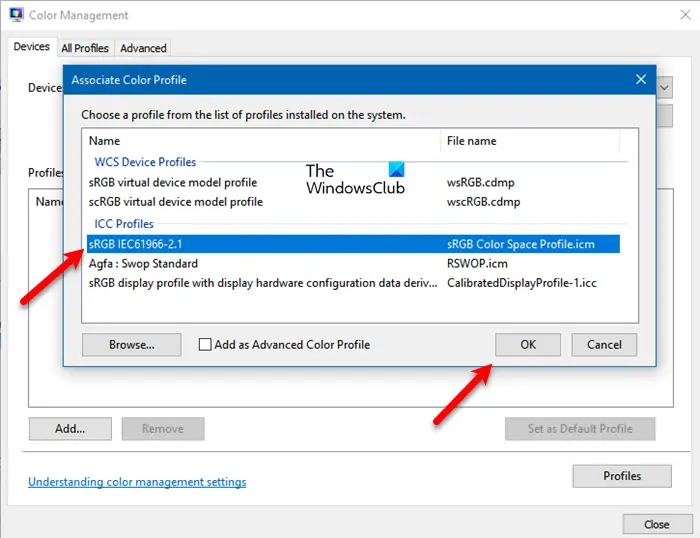Close the Color Management window
Screen dimensions: 700x538
click(685, 15)
